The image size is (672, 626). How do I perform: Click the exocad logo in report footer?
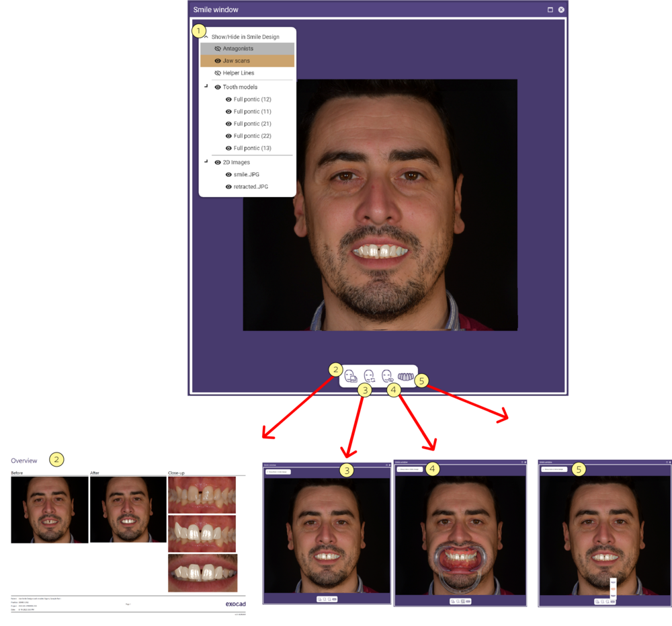[236, 604]
